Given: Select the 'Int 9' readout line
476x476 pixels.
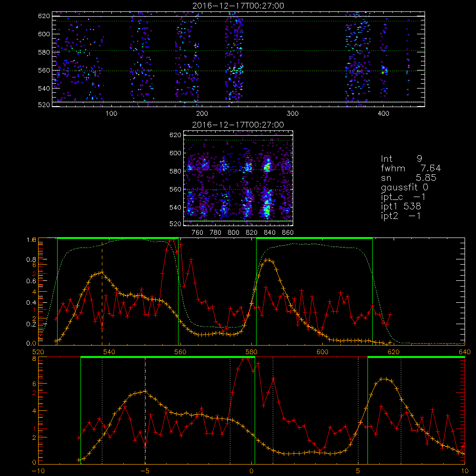Looking at the screenshot, I should (x=401, y=159).
